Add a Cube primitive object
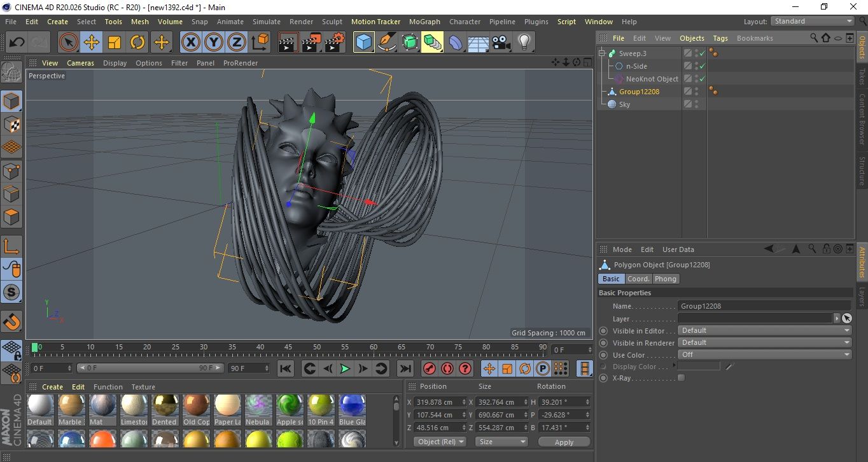 pyautogui.click(x=363, y=43)
